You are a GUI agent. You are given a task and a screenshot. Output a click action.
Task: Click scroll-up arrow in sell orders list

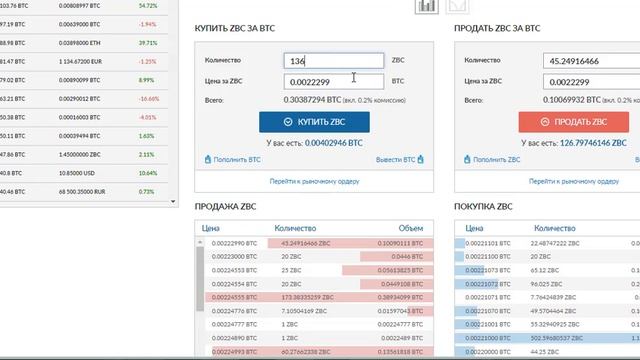point(200,242)
